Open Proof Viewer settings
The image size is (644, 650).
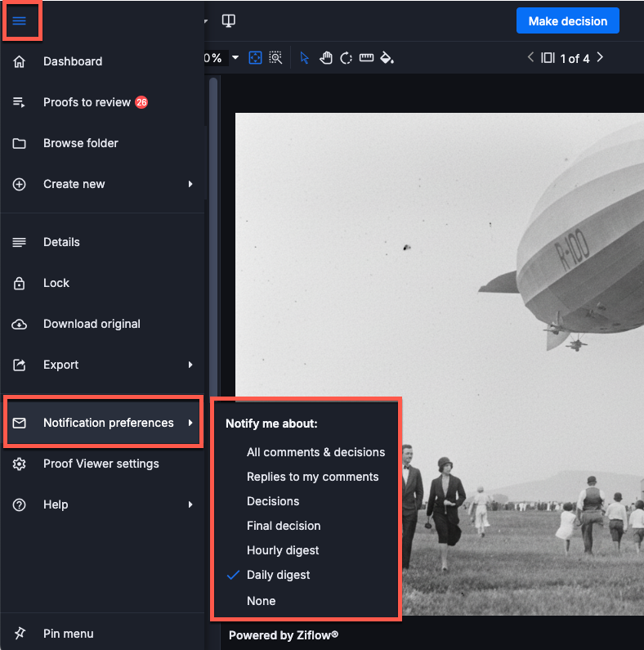(101, 464)
